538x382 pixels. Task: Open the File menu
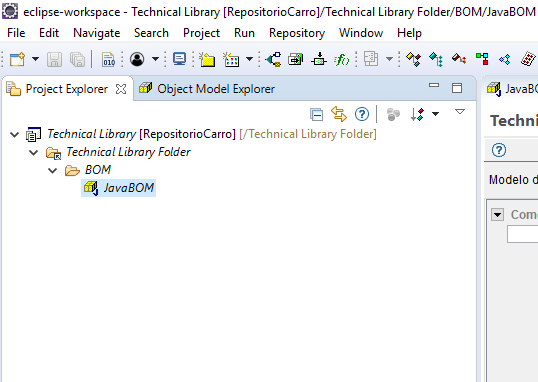(x=16, y=33)
